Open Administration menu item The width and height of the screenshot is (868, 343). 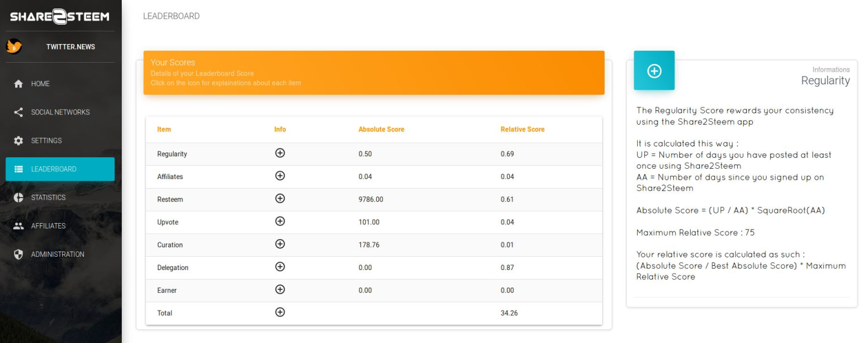tap(60, 254)
